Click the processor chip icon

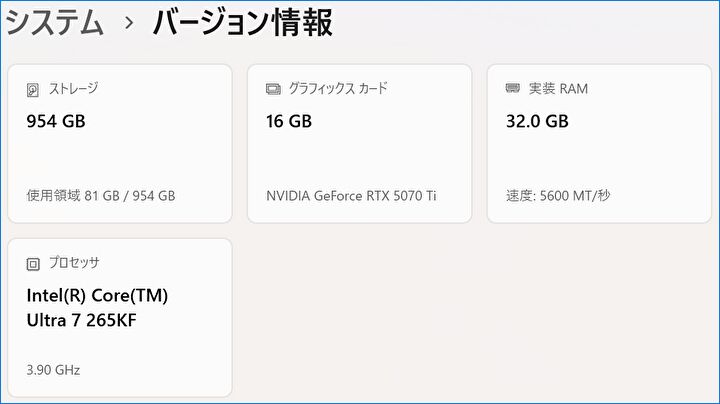tap(33, 263)
